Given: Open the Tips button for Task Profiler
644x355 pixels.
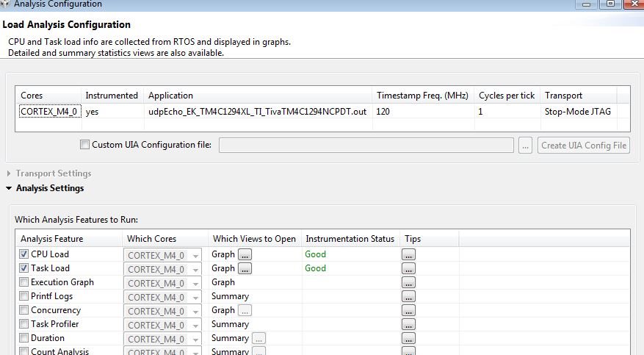Looking at the screenshot, I should (x=408, y=324).
